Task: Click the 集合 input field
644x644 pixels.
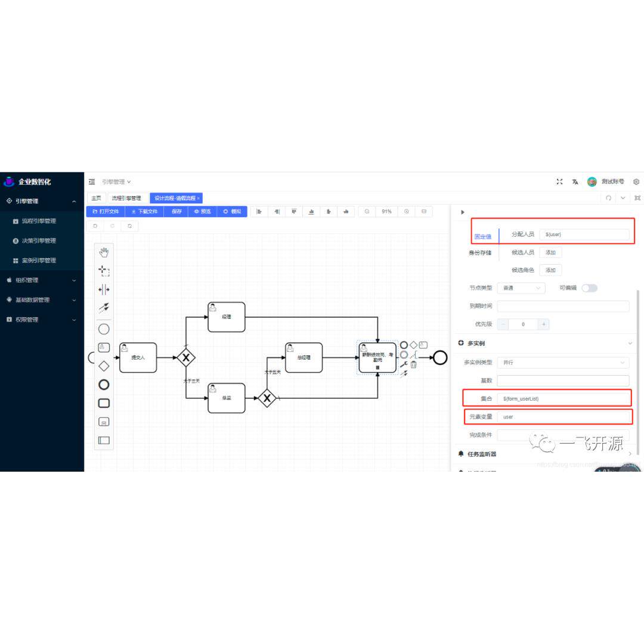Action: pos(563,398)
